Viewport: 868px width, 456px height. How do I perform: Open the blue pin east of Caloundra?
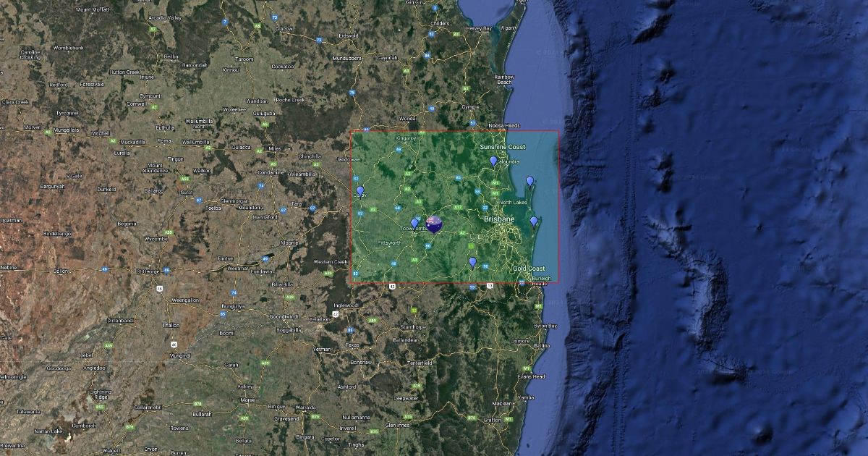[530, 181]
